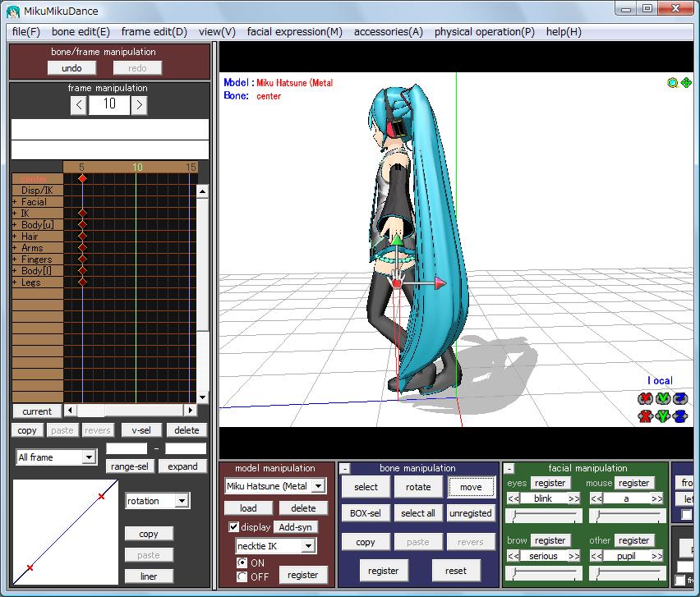Viewport: 700px width, 597px height.
Task: Open the view(V) menu
Action: [x=217, y=32]
